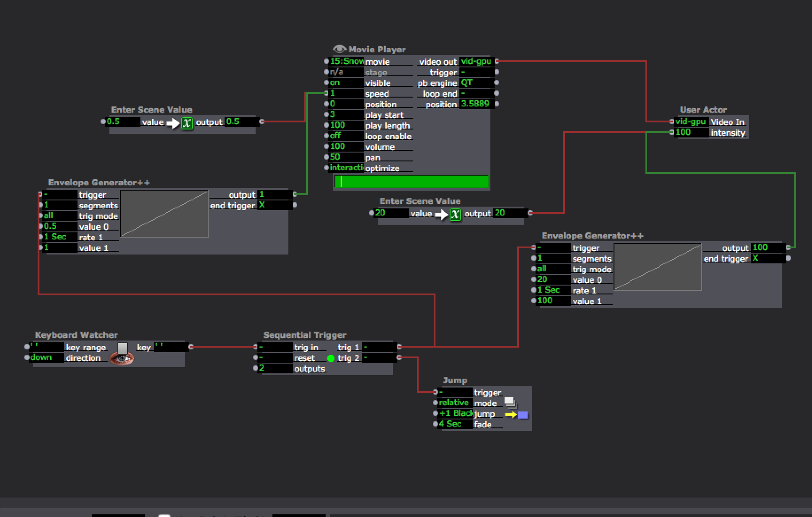Click the Movie Player position output 3.5889
The image size is (812, 517).
point(477,104)
